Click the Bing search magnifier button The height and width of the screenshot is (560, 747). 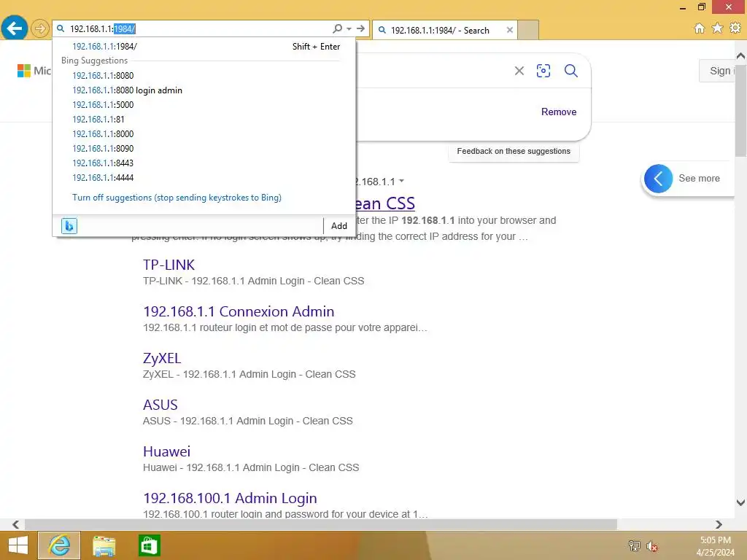571,71
